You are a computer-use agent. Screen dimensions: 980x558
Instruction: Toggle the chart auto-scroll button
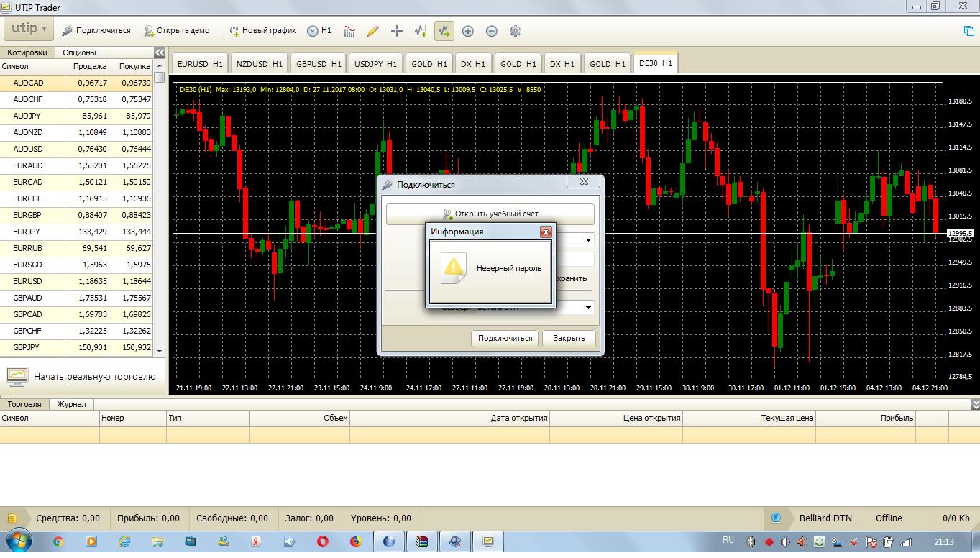pos(444,31)
